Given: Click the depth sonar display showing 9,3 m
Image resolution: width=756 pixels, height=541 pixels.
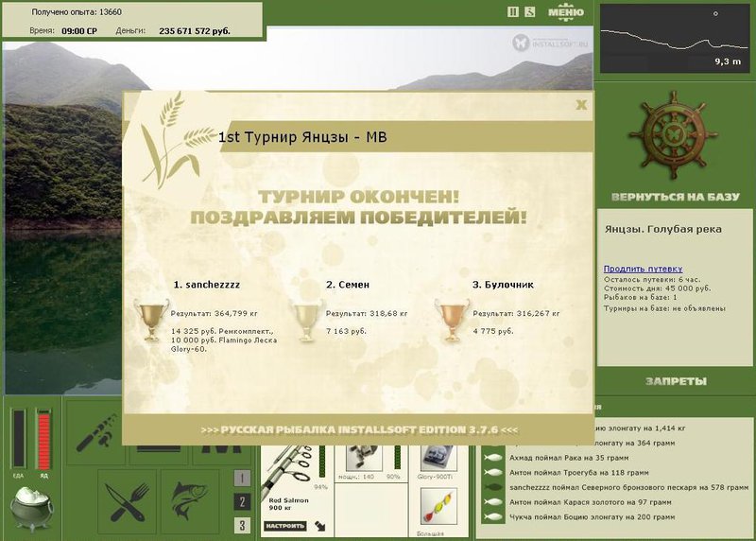Looking at the screenshot, I should point(675,38).
